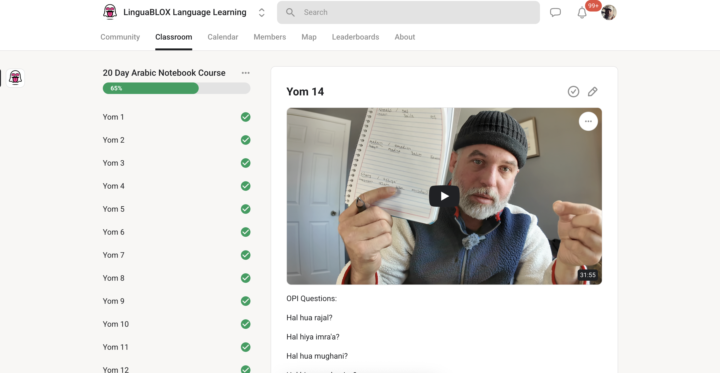Toggle the Yom 5 completion checkmark
Screen dimensions: 720x373
click(246, 209)
